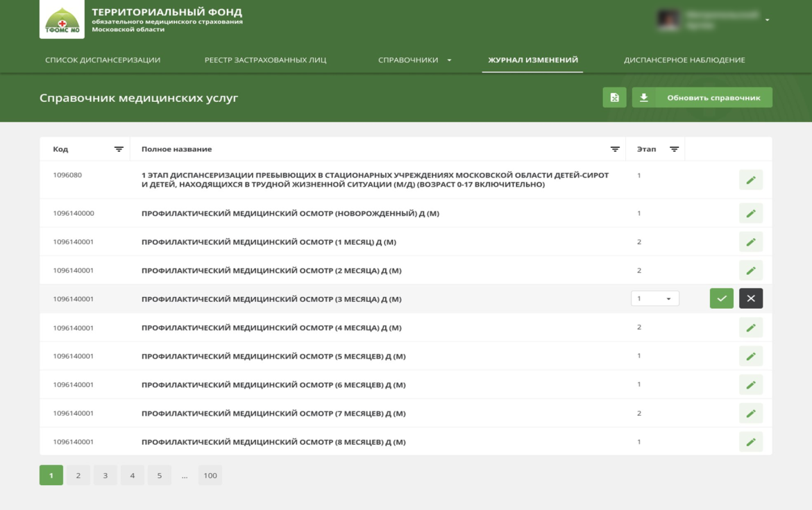The image size is (812, 510).
Task: Click the (3 МЕСЯЦА) Д (М) service name
Action: coord(271,299)
